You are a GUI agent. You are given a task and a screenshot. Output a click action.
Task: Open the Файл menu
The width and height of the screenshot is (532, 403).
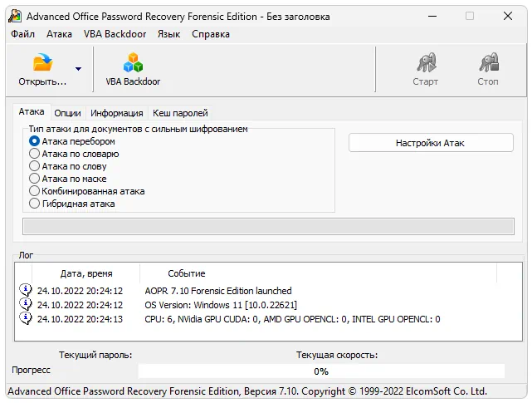pyautogui.click(x=22, y=34)
